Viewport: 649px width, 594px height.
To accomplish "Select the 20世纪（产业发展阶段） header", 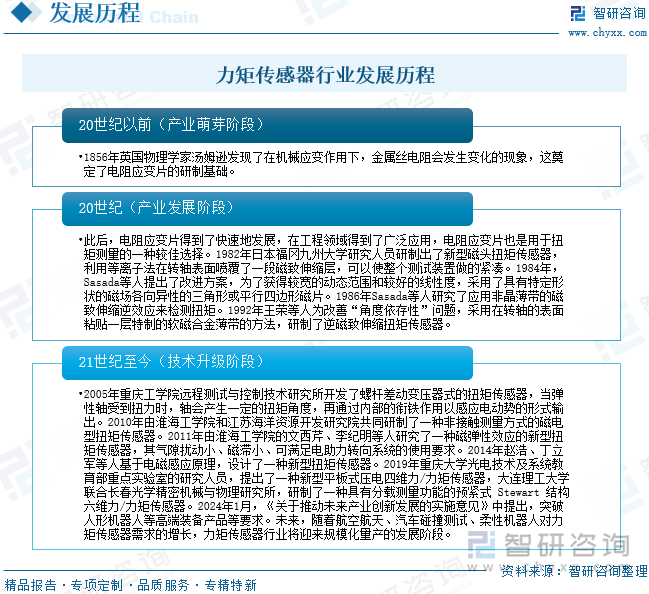I will coord(267,208).
